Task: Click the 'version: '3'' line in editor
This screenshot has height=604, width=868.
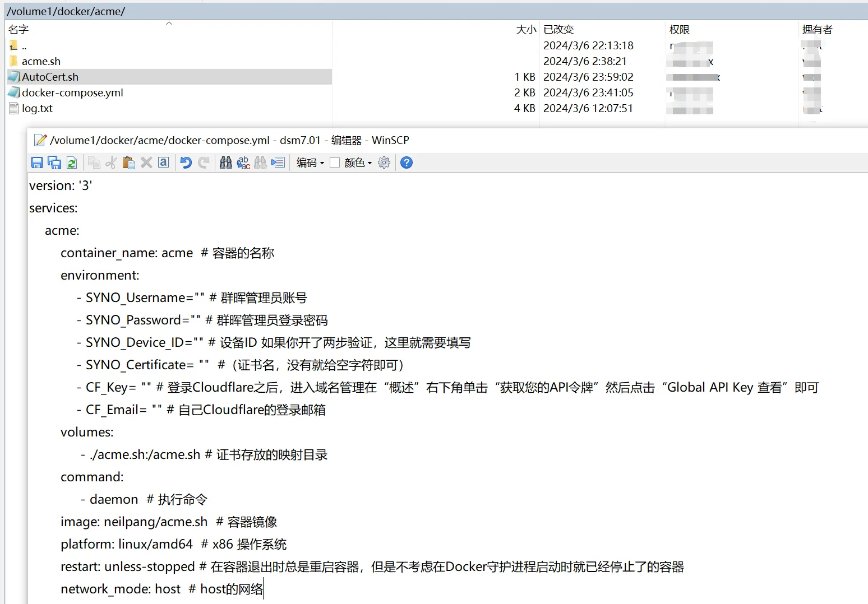Action: (61, 185)
